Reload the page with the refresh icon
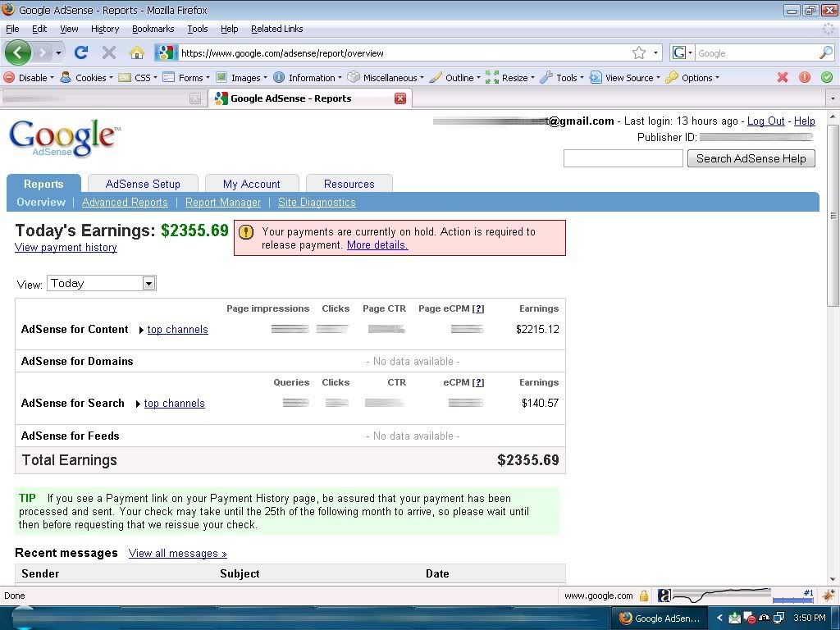The image size is (840, 630). [x=81, y=52]
